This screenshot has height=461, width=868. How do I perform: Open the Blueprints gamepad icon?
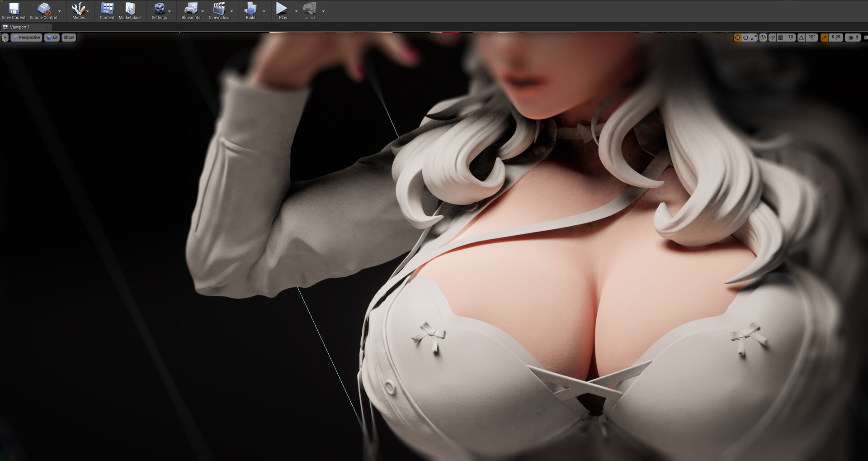pyautogui.click(x=191, y=9)
